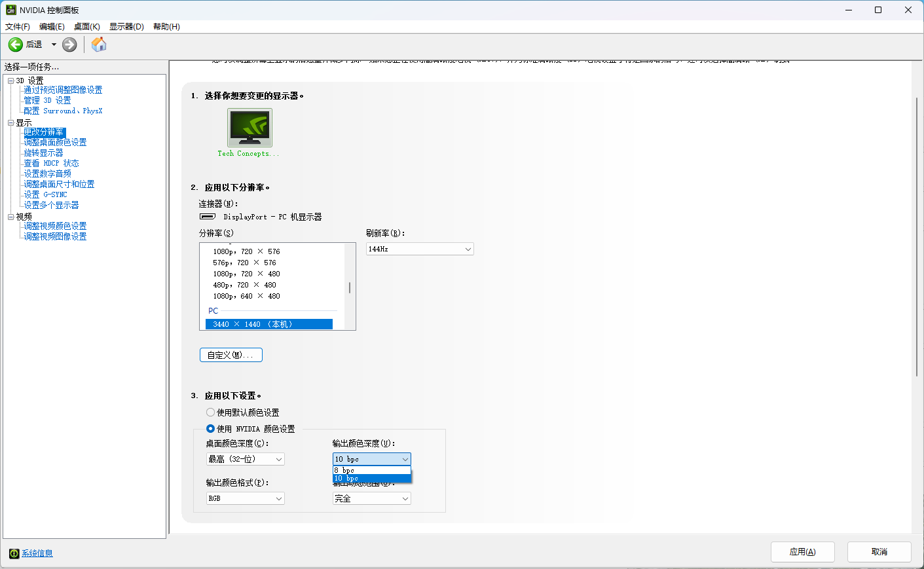Image resolution: width=924 pixels, height=569 pixels.
Task: Maximize the NVIDIA control panel window
Action: (x=878, y=10)
